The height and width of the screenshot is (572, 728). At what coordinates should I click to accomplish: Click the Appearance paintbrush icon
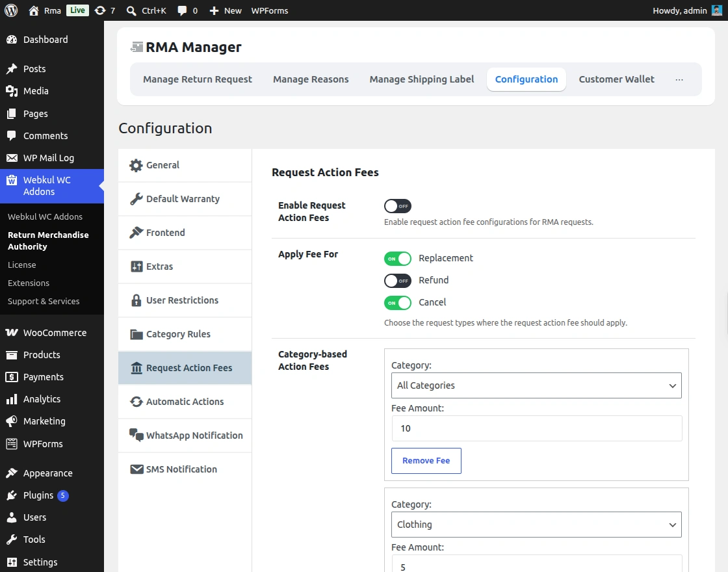pos(12,473)
